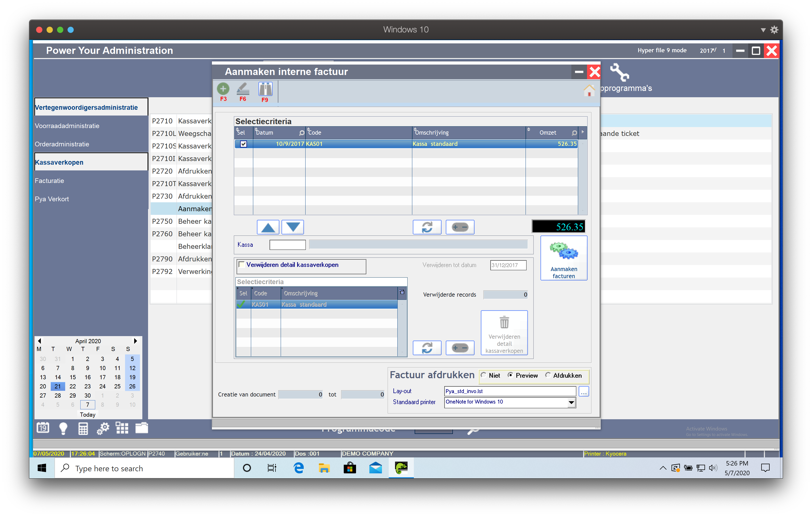812x517 pixels.
Task: Click the home icon in the dialog toolbar
Action: tap(589, 90)
